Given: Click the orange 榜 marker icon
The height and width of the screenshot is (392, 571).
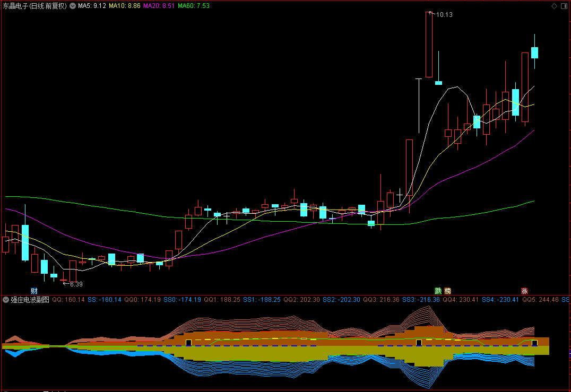Looking at the screenshot, I should pos(447,291).
